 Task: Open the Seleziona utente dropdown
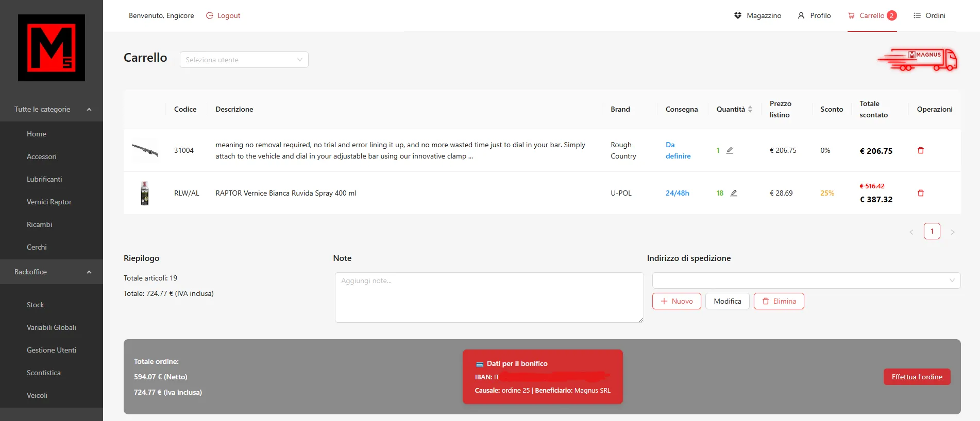244,60
